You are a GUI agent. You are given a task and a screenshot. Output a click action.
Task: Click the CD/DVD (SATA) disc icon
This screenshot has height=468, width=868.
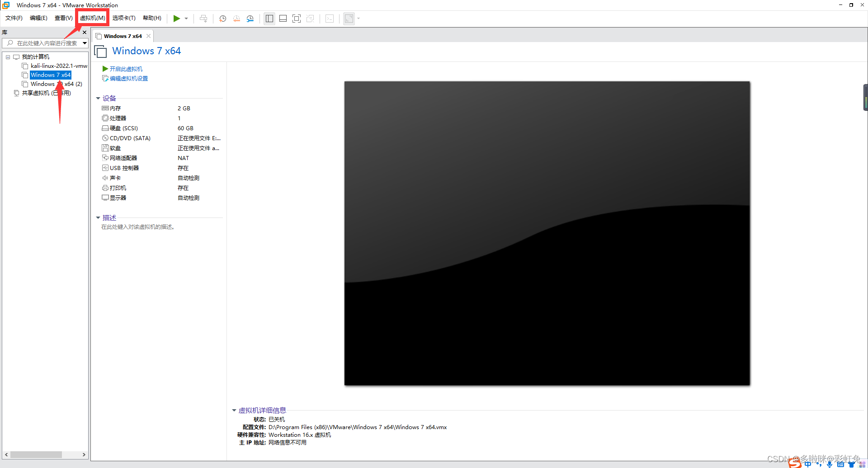click(105, 138)
